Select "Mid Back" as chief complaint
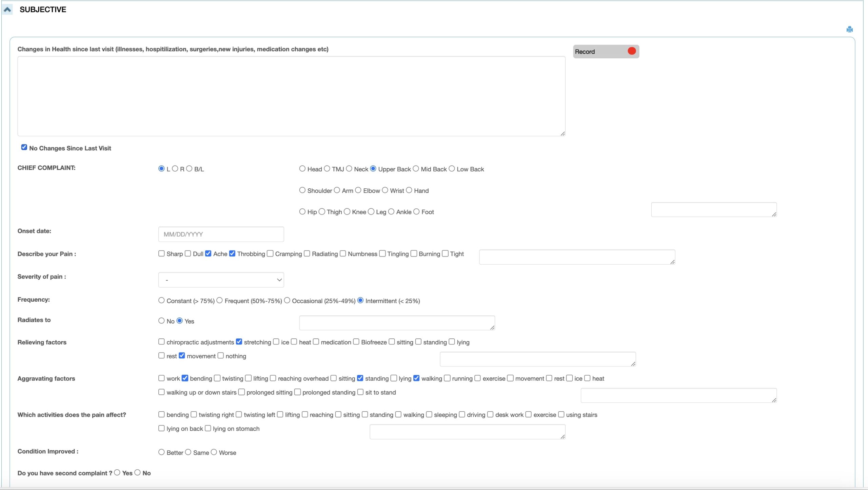This screenshot has height=490, width=868. [416, 168]
